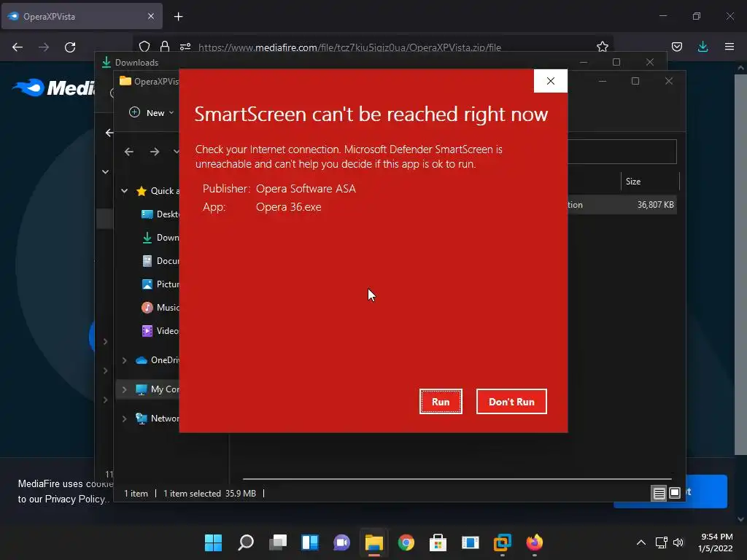Switch to large icons view in Explorer
Image resolution: width=747 pixels, height=560 pixels.
click(x=675, y=493)
